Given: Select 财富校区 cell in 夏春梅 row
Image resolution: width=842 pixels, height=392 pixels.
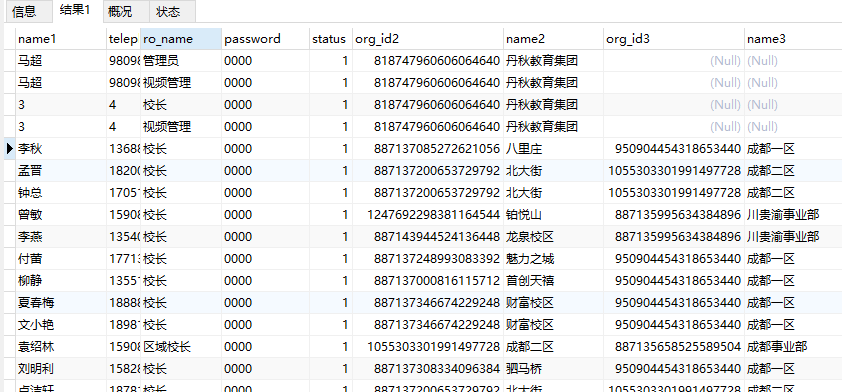Looking at the screenshot, I should [554, 303].
